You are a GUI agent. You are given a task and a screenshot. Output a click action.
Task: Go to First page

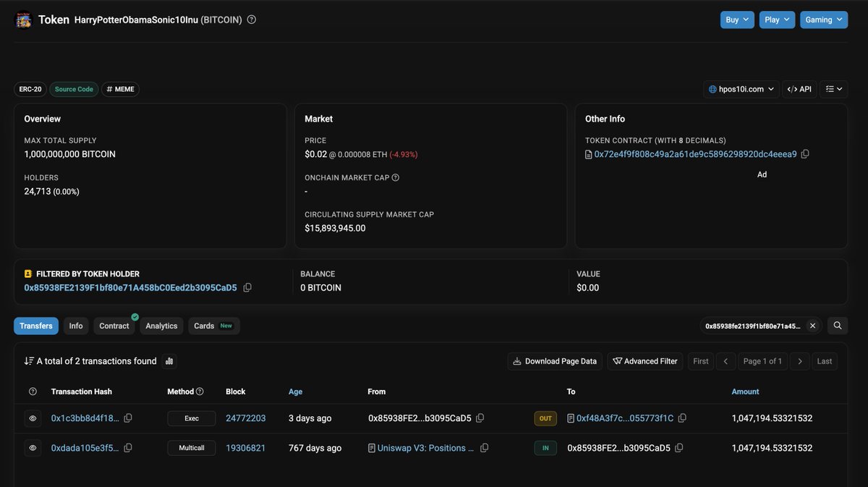[x=701, y=361]
